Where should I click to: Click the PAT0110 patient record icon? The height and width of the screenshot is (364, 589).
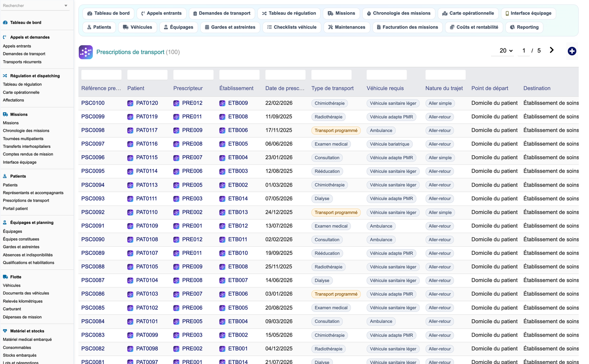click(130, 213)
